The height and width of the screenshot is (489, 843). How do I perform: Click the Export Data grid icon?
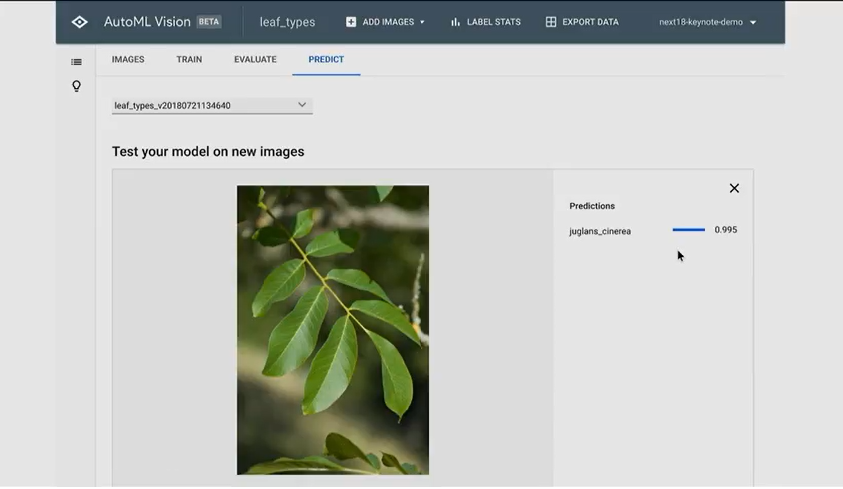[551, 22]
